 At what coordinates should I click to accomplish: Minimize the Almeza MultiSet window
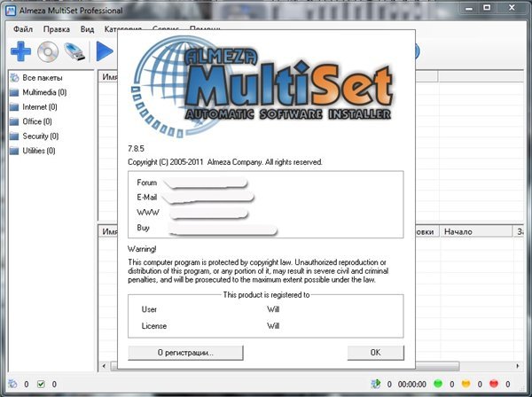pyautogui.click(x=469, y=8)
